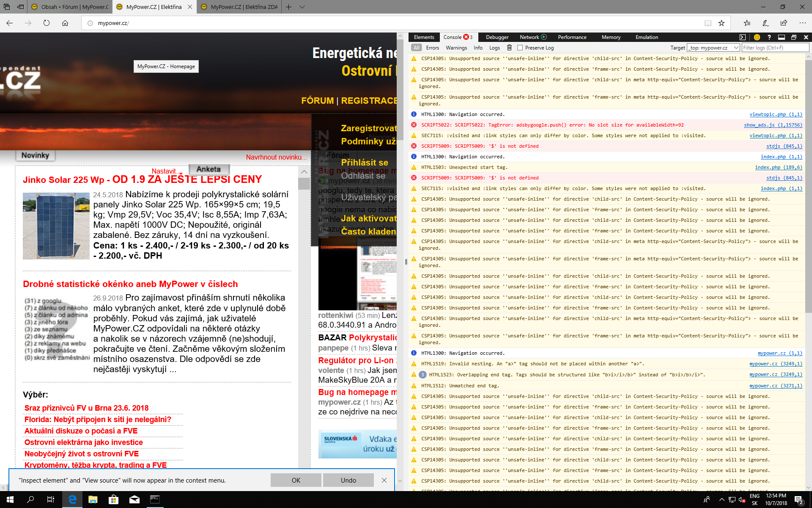Enable the Preserve Log checkbox

520,48
